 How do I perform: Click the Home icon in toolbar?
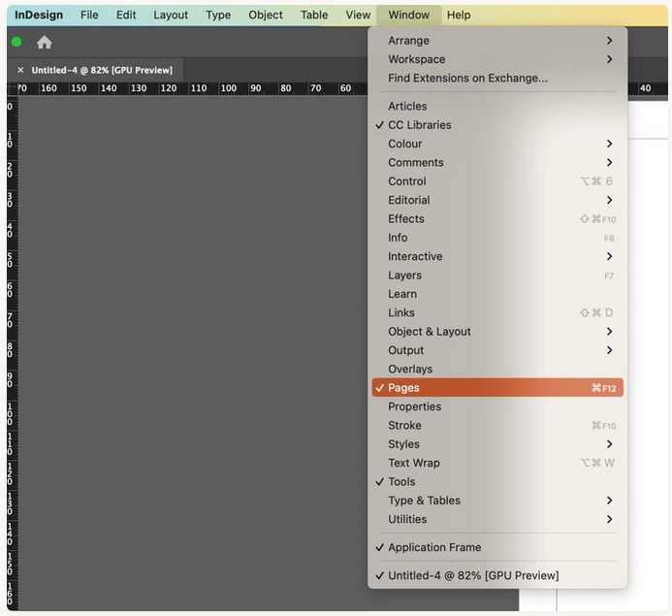[45, 42]
